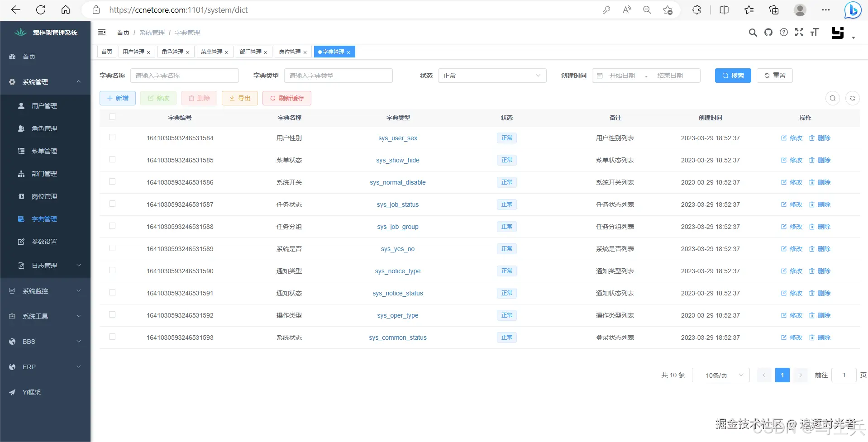Image resolution: width=868 pixels, height=442 pixels.
Task: Check the row for 用户性别
Action: click(x=112, y=137)
